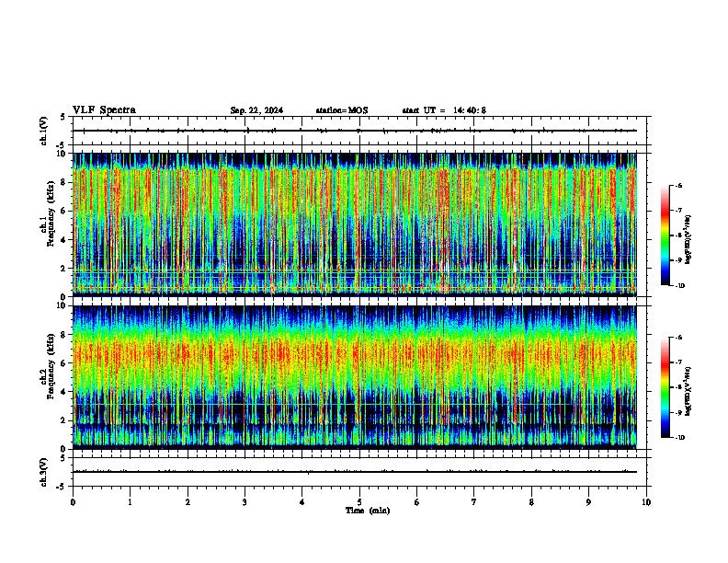Click the ch.1 panel color scale bar

click(665, 236)
